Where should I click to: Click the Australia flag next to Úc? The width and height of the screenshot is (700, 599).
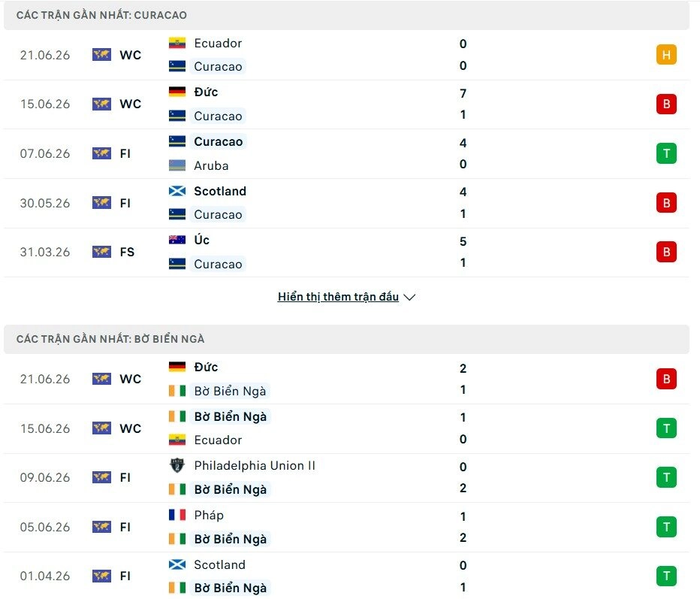(x=177, y=240)
